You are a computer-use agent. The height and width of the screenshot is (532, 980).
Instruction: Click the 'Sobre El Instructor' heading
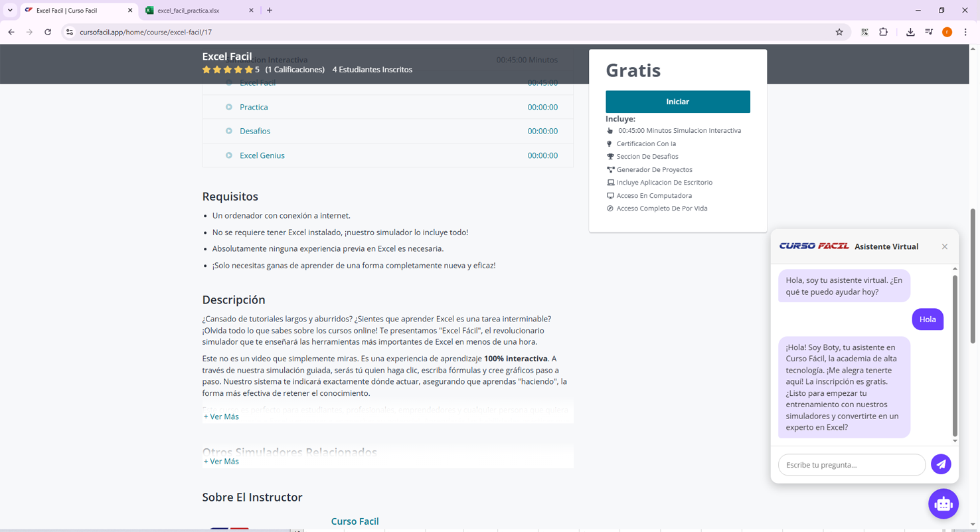pyautogui.click(x=252, y=497)
